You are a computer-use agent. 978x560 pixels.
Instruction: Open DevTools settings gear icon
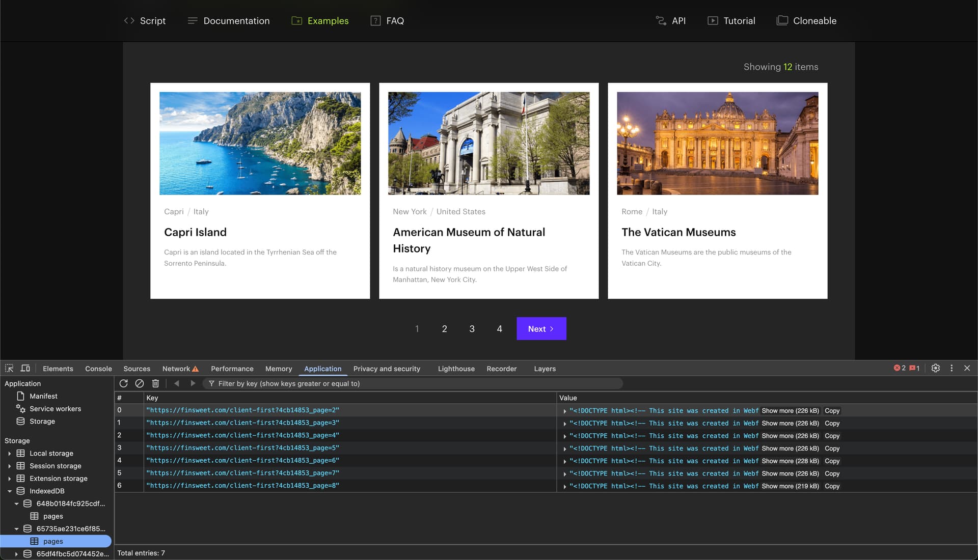coord(935,368)
